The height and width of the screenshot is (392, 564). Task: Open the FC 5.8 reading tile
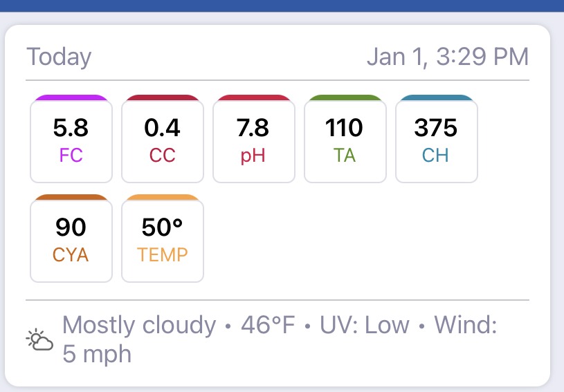pos(71,141)
